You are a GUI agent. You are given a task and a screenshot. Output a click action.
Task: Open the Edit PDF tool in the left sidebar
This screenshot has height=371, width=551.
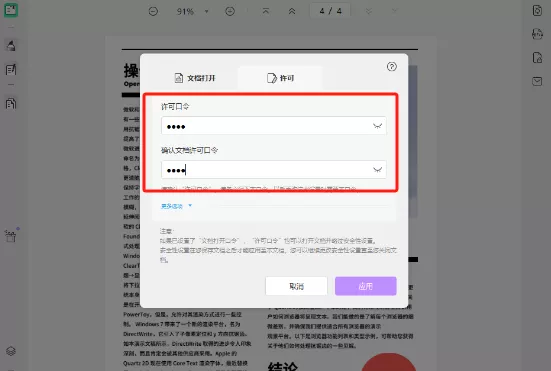coord(11,70)
